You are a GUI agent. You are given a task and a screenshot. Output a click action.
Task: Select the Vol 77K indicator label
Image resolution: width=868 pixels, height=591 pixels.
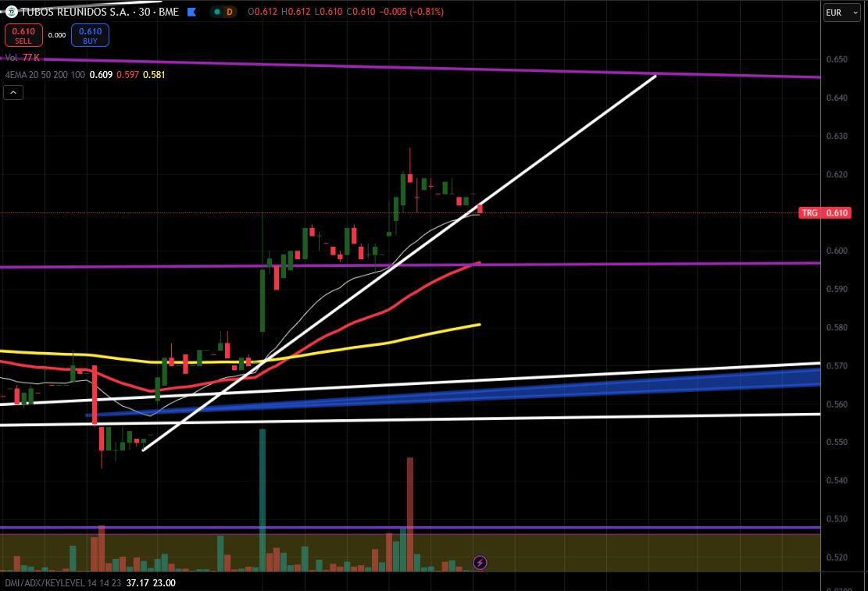(x=22, y=58)
